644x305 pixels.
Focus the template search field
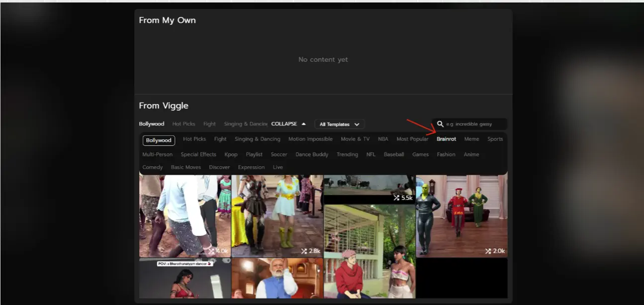tap(470, 124)
